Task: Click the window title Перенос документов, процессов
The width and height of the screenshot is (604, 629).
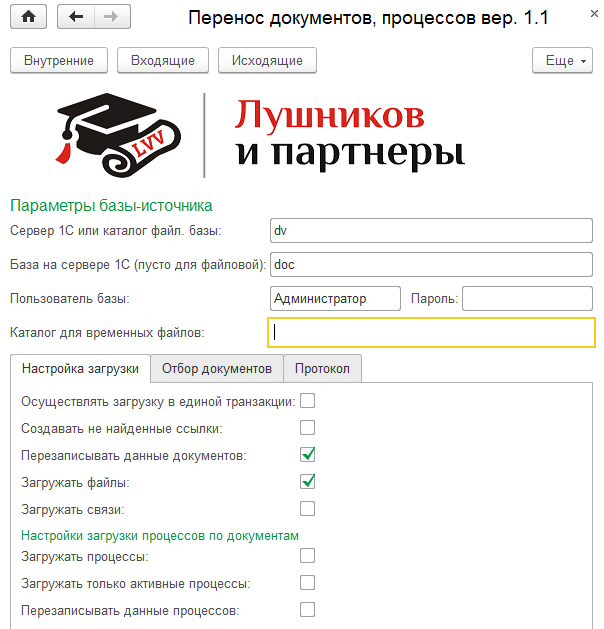Action: 368,18
